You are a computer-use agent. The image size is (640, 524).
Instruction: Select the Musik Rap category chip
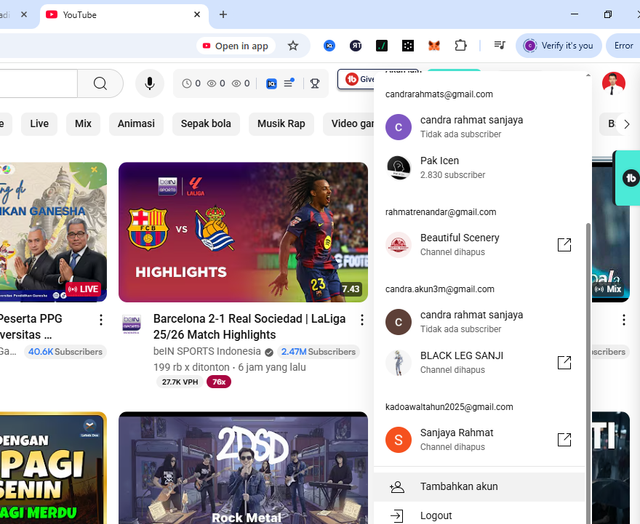coord(281,124)
